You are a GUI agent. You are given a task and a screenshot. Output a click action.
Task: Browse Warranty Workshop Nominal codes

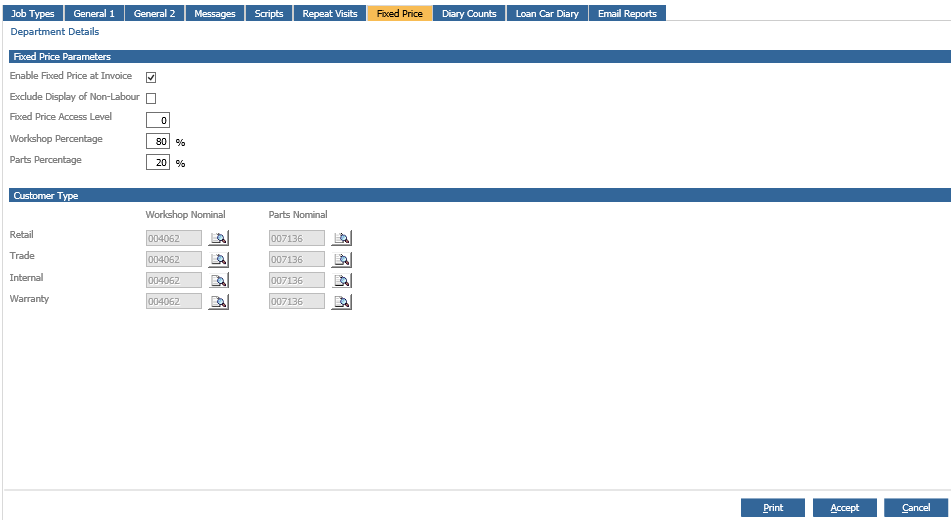click(x=218, y=302)
